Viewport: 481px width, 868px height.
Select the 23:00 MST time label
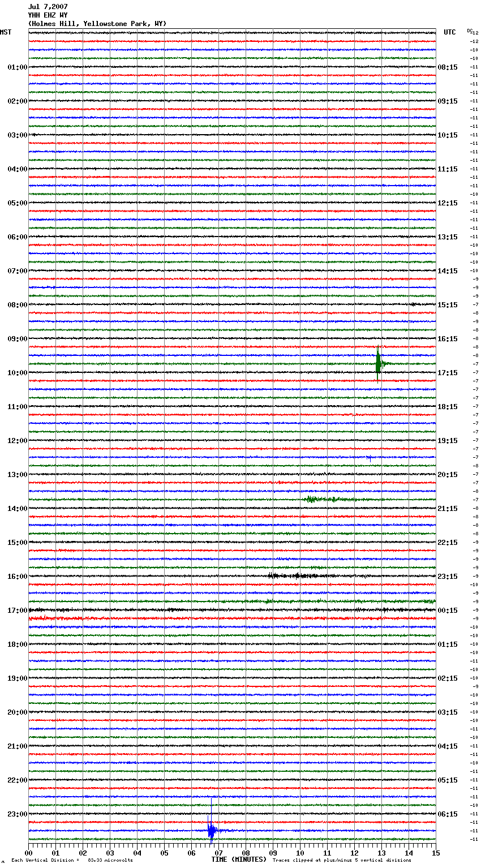pyautogui.click(x=18, y=814)
